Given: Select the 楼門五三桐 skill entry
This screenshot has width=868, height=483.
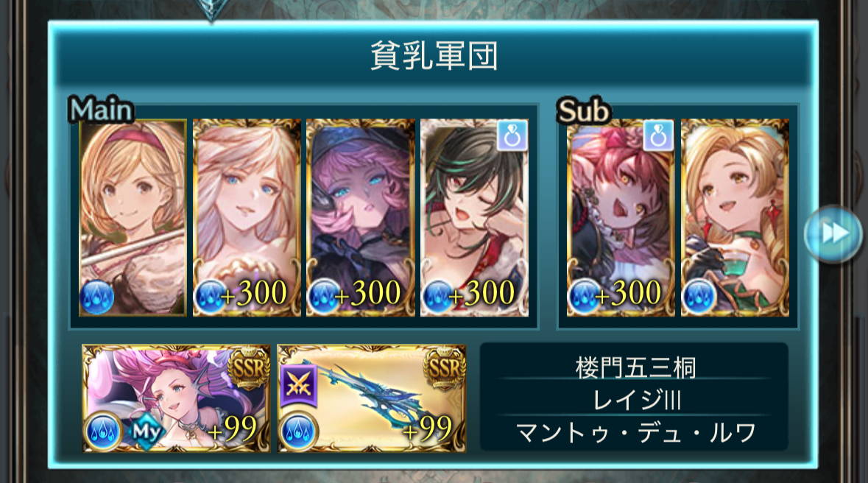Looking at the screenshot, I should pyautogui.click(x=635, y=367).
